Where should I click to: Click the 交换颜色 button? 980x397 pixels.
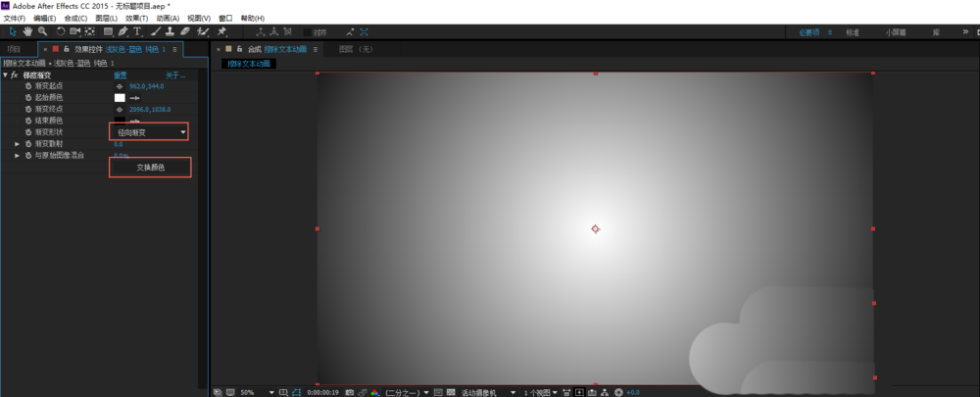[150, 168]
